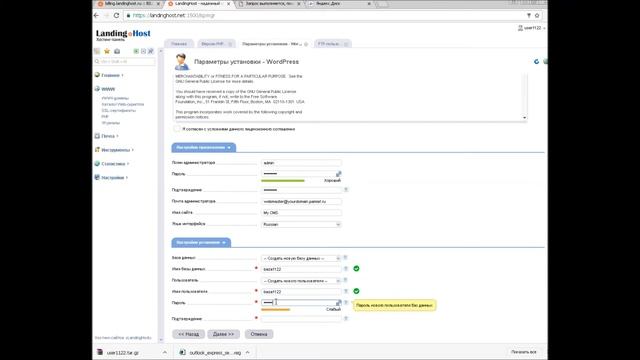This screenshot has width=640, height=360.
Task: Click the browser reload button
Action: pyautogui.click(x=116, y=15)
